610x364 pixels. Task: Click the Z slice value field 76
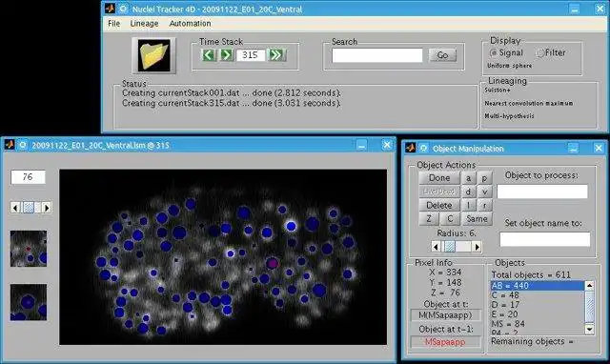coord(28,177)
